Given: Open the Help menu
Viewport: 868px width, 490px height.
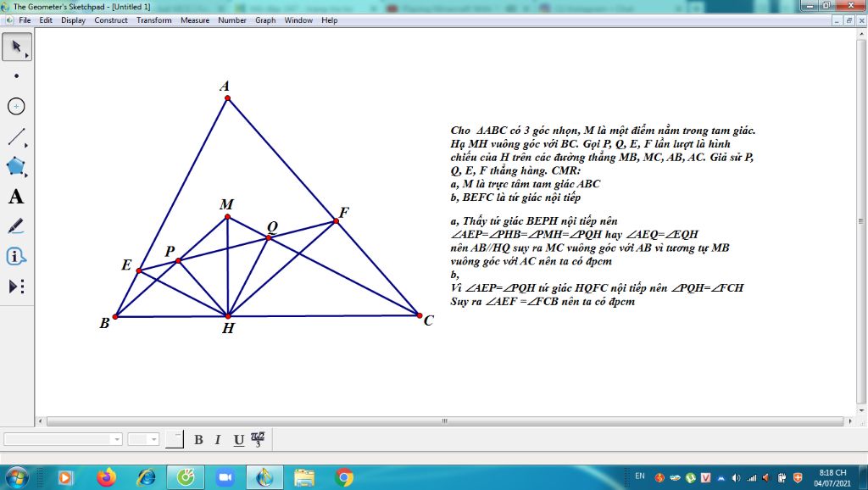Looking at the screenshot, I should point(330,20).
